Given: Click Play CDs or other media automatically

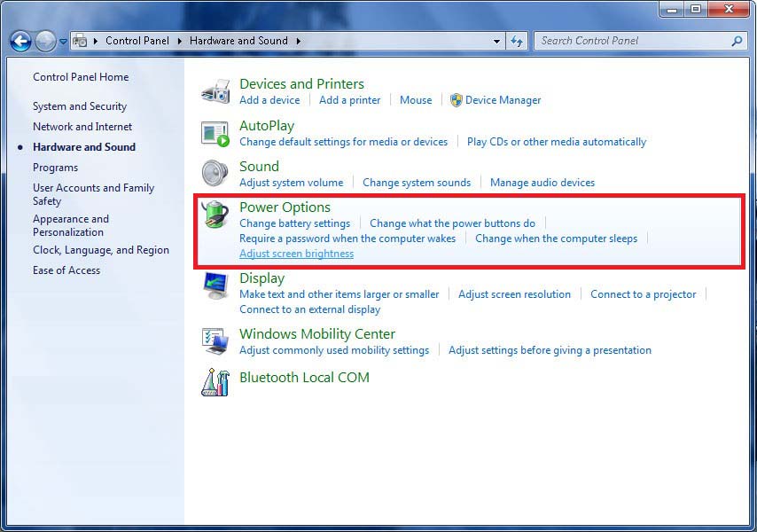Looking at the screenshot, I should tap(556, 142).
